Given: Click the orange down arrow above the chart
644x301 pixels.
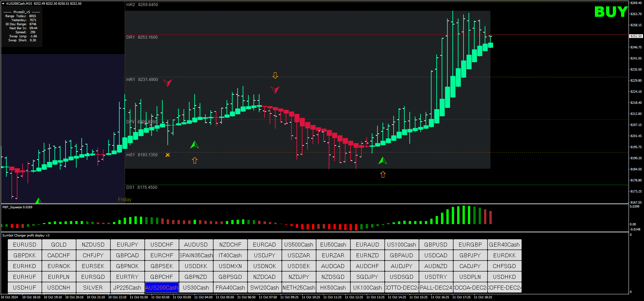Looking at the screenshot, I should [x=275, y=75].
